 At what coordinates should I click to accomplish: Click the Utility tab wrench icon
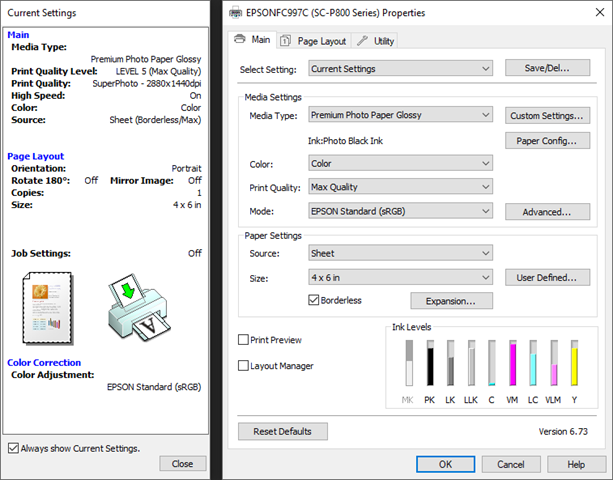(362, 40)
